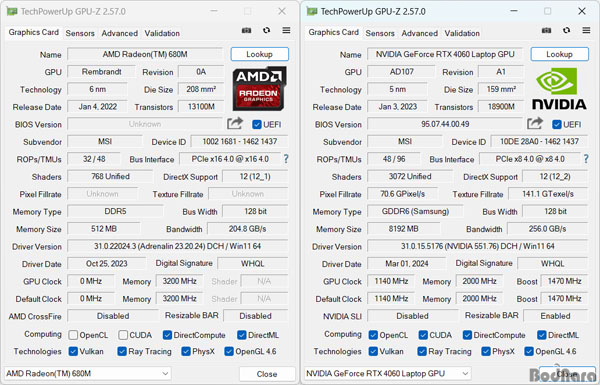Viewport: 600px width, 385px height.
Task: Click the BIOS export icon in the NVIDIA window
Action: [x=535, y=124]
